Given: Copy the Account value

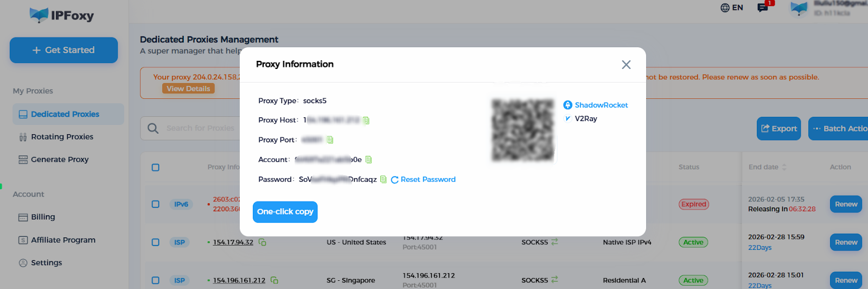Looking at the screenshot, I should click(369, 160).
